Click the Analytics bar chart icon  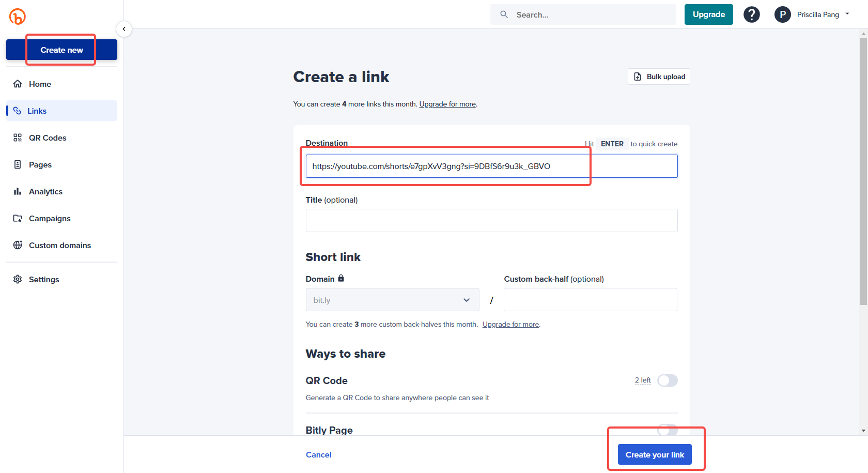tap(18, 191)
